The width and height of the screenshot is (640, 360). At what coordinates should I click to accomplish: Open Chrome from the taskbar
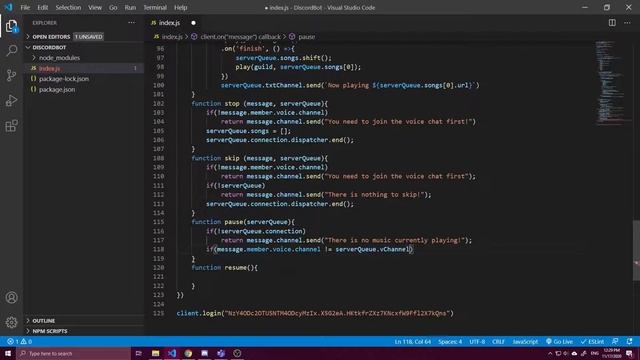tap(188, 353)
